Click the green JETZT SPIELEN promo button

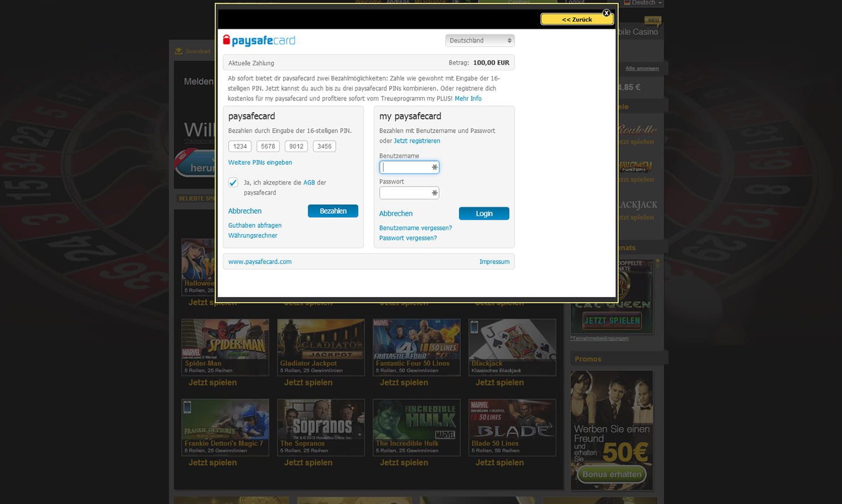pyautogui.click(x=612, y=320)
